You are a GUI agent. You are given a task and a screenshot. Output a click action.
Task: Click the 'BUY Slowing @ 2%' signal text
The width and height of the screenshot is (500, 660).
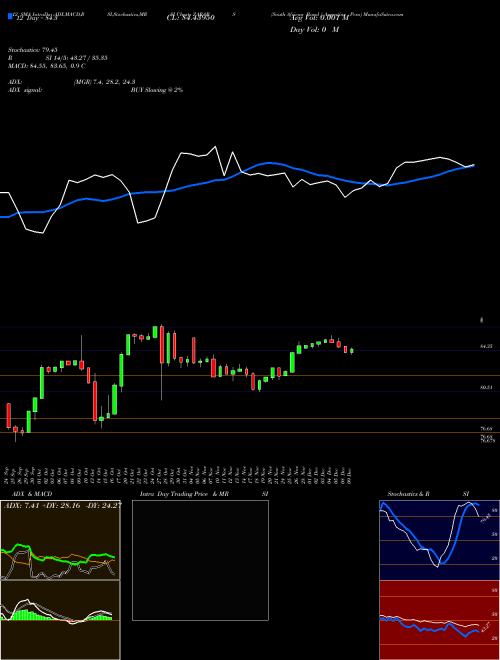pyautogui.click(x=157, y=90)
